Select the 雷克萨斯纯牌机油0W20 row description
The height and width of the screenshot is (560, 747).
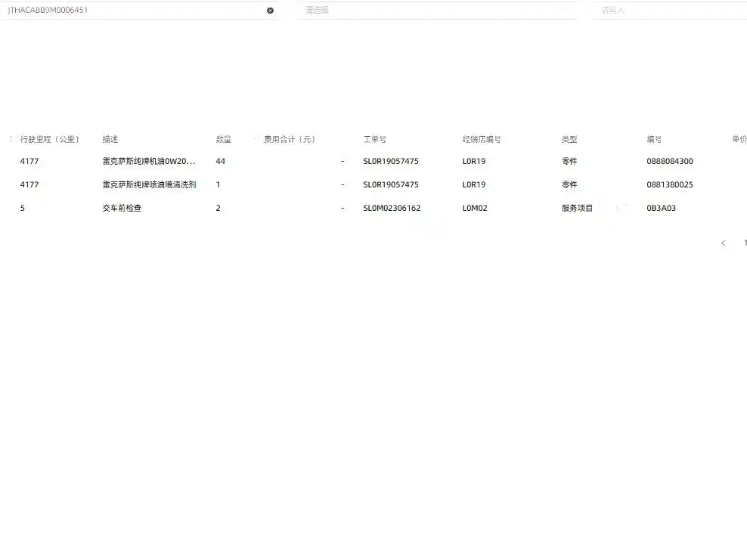coord(149,162)
